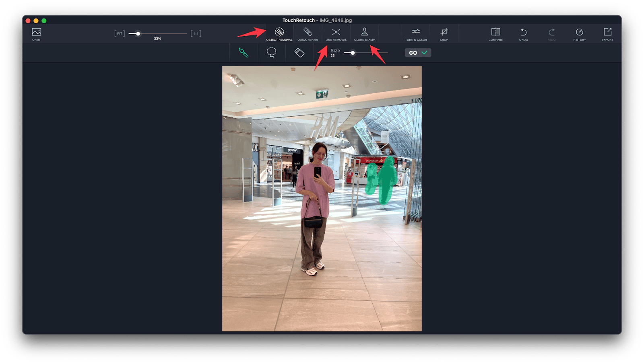Maximize the window with green button
644x364 pixels.
click(44, 21)
